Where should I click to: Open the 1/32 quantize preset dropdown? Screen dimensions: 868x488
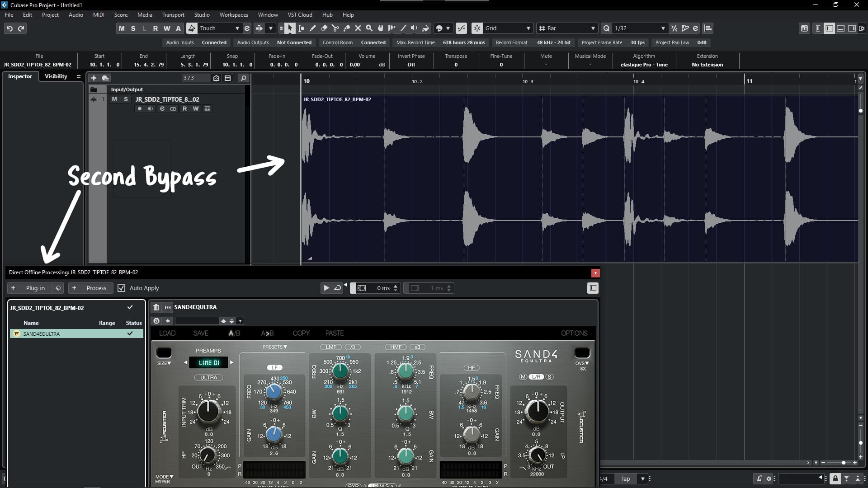coord(639,28)
